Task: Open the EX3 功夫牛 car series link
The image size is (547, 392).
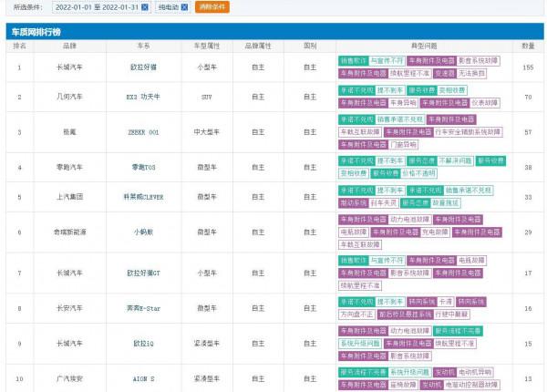Action: click(x=143, y=97)
